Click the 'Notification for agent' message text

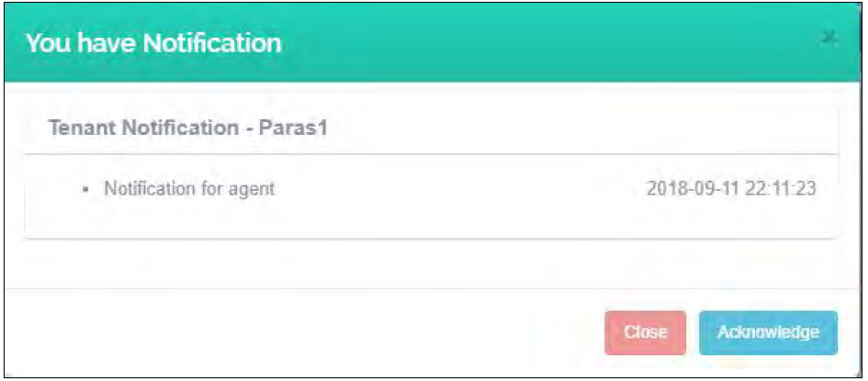[x=189, y=189]
